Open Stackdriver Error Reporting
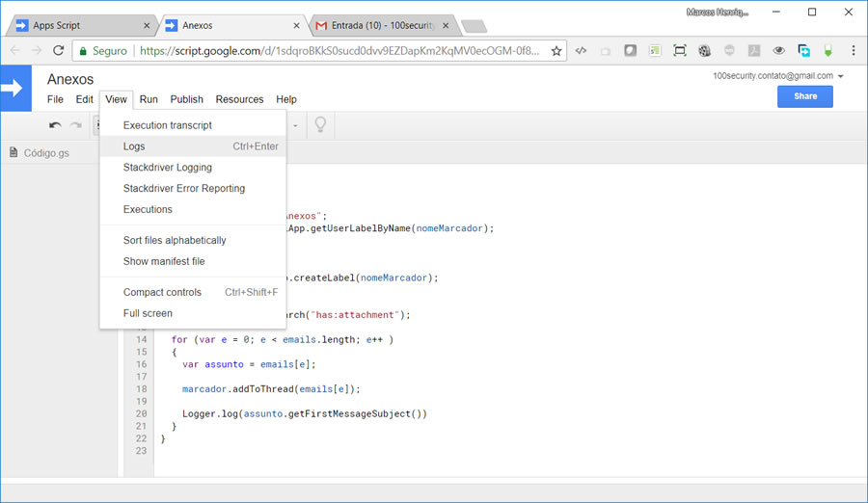The height and width of the screenshot is (503, 868). click(x=193, y=188)
